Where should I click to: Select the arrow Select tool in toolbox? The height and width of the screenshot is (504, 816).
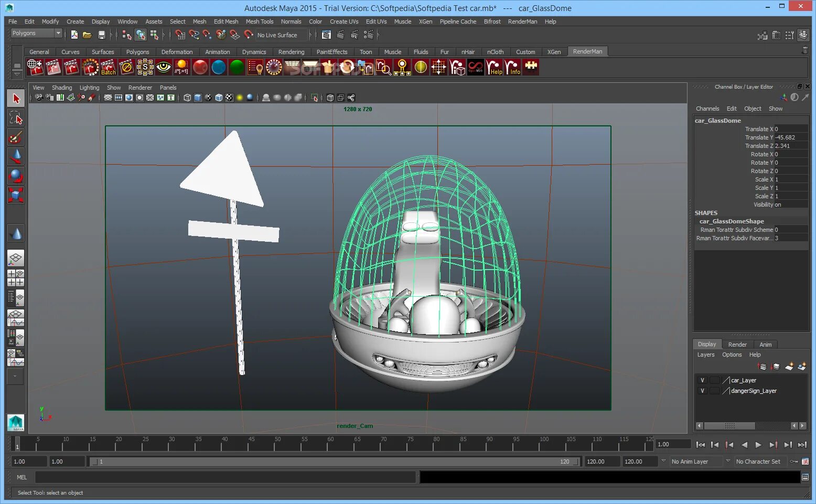click(16, 98)
